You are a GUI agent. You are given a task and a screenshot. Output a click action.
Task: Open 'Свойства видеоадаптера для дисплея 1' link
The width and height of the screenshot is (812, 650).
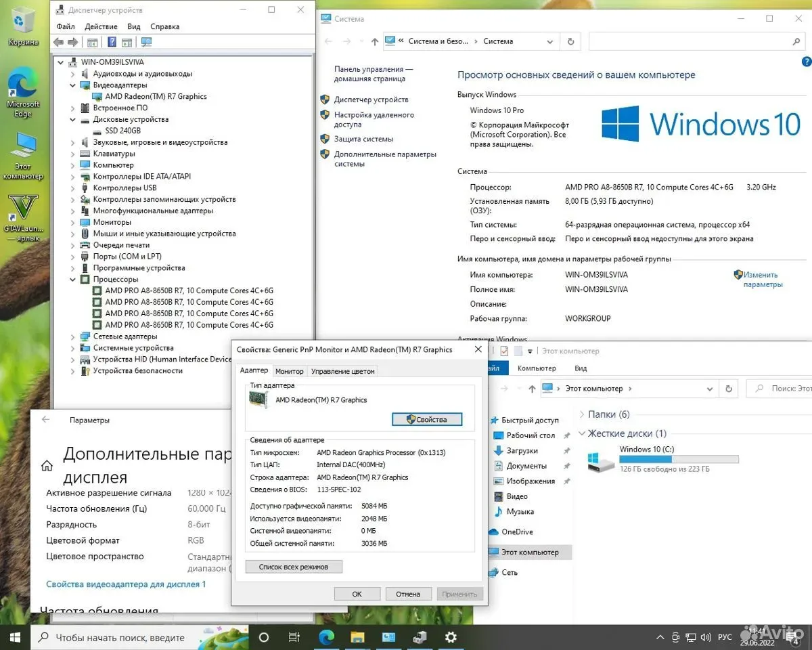click(126, 584)
